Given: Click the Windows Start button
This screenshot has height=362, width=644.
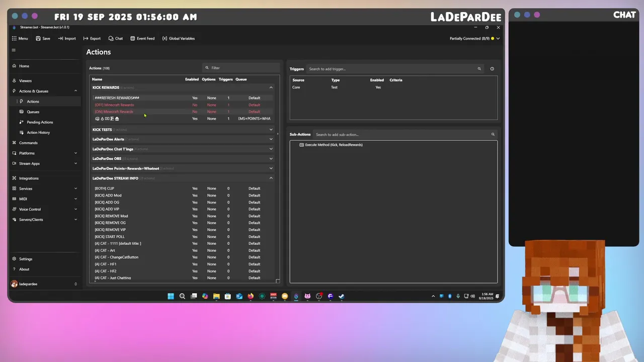Looking at the screenshot, I should [x=171, y=296].
